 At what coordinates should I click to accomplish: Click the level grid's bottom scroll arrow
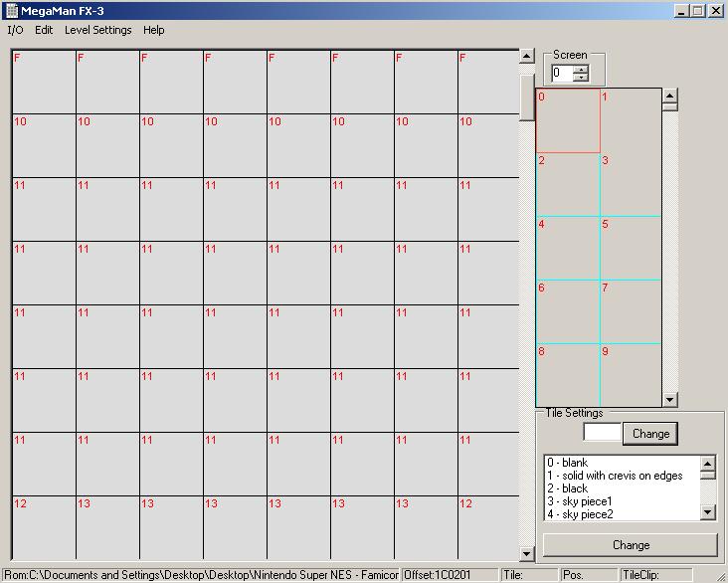pyautogui.click(x=527, y=554)
